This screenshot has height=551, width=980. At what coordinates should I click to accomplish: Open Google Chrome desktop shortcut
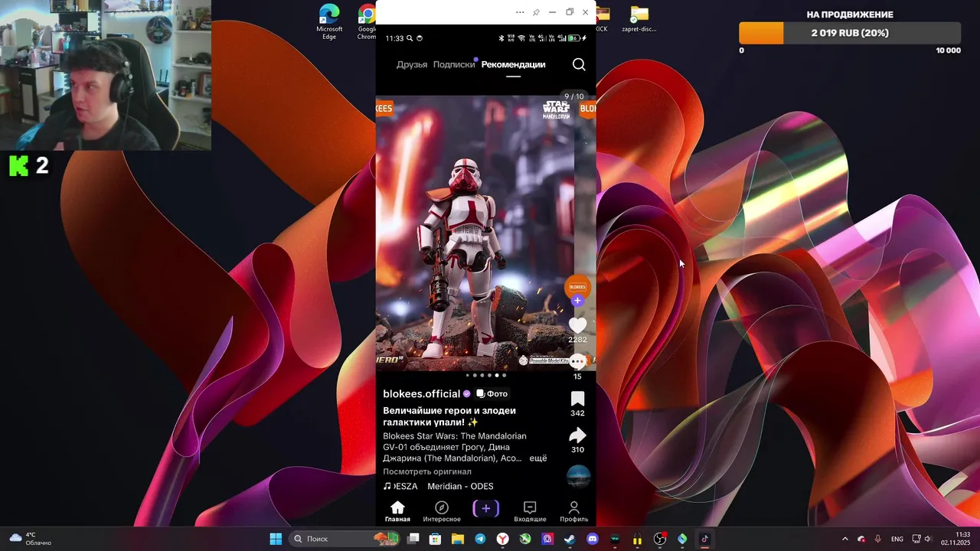[x=367, y=22]
